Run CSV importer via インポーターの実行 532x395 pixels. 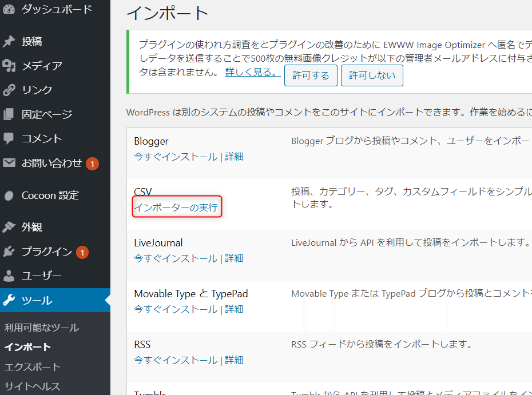point(176,207)
